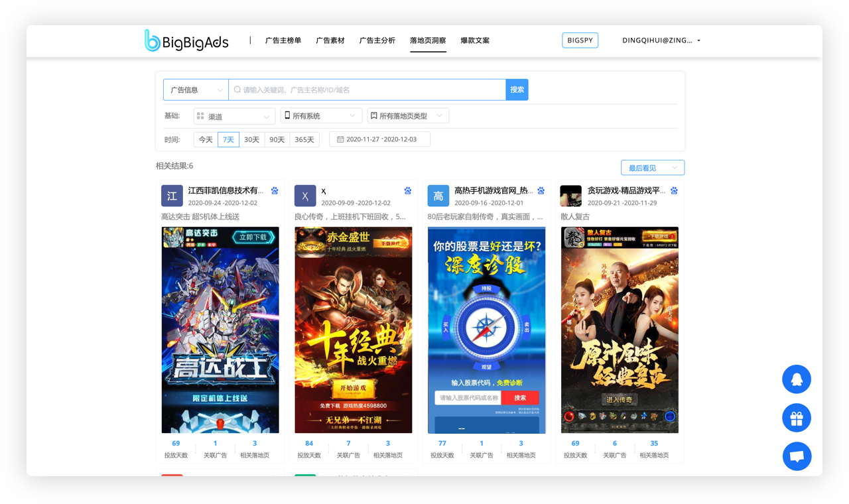Viewport: 849px width, 504px height.
Task: Click the BIGSPY button
Action: click(x=580, y=40)
